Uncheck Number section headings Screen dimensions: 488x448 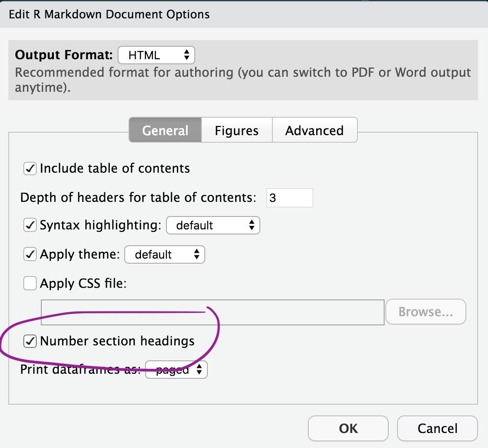coord(30,341)
